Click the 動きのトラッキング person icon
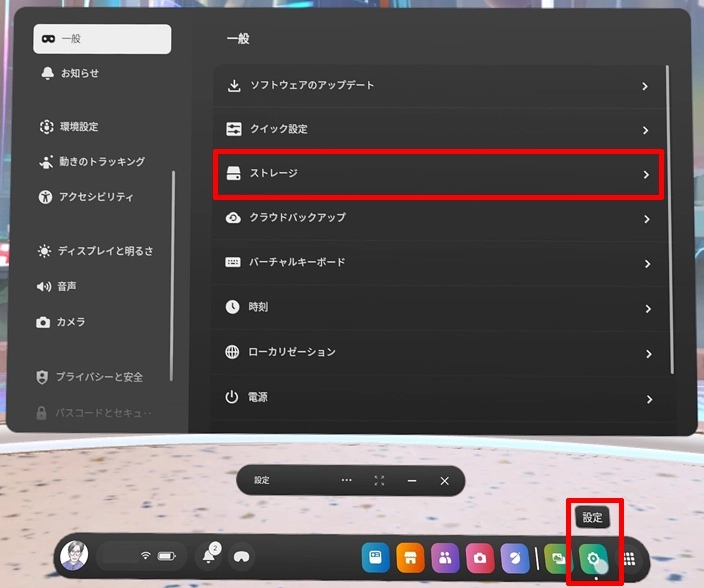The width and height of the screenshot is (704, 588). [x=46, y=162]
